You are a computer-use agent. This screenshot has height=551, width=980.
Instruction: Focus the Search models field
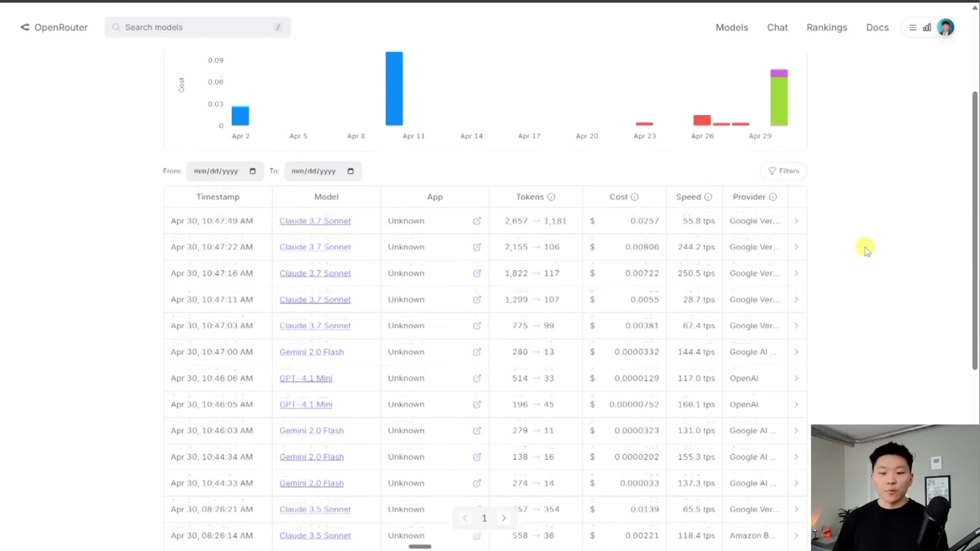[x=198, y=27]
